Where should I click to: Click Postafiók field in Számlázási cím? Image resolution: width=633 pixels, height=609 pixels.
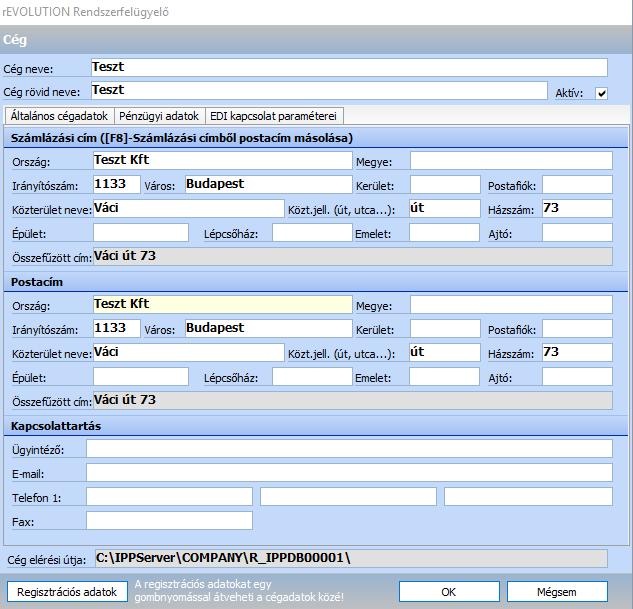(577, 184)
